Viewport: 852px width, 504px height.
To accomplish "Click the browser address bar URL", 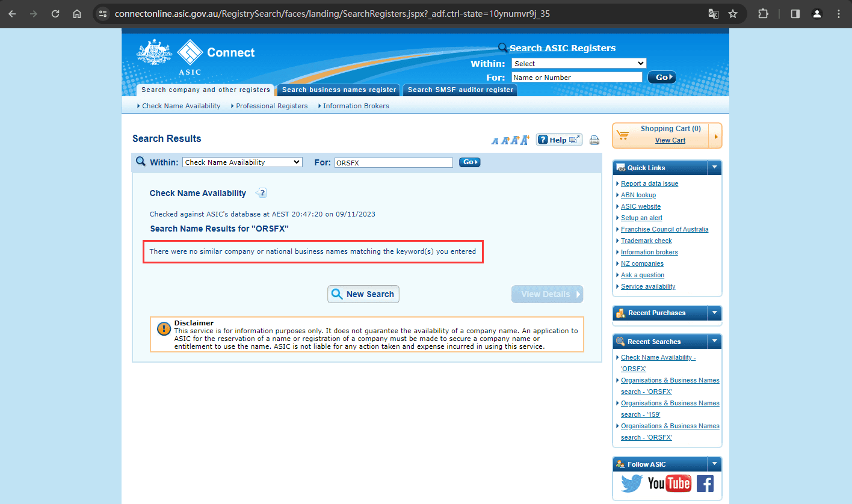I will click(x=332, y=13).
